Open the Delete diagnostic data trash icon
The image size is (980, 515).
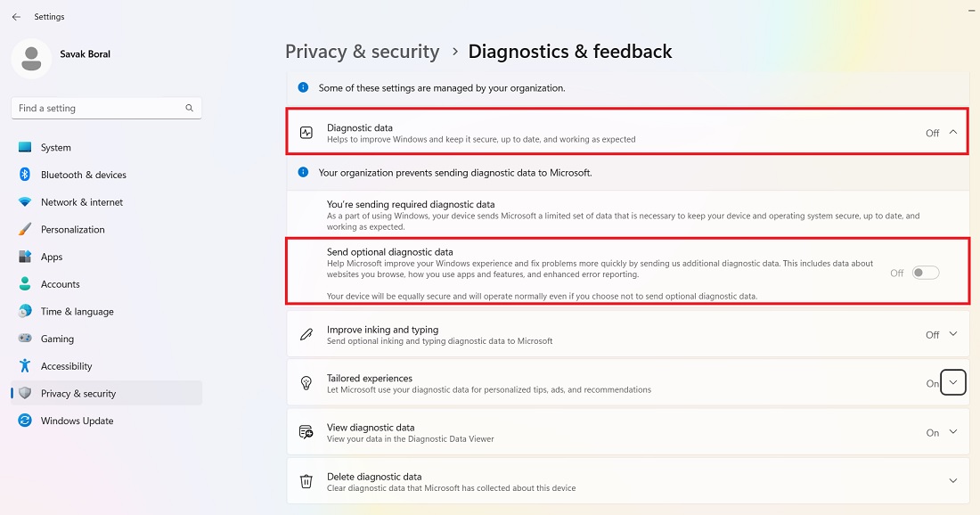(x=306, y=481)
